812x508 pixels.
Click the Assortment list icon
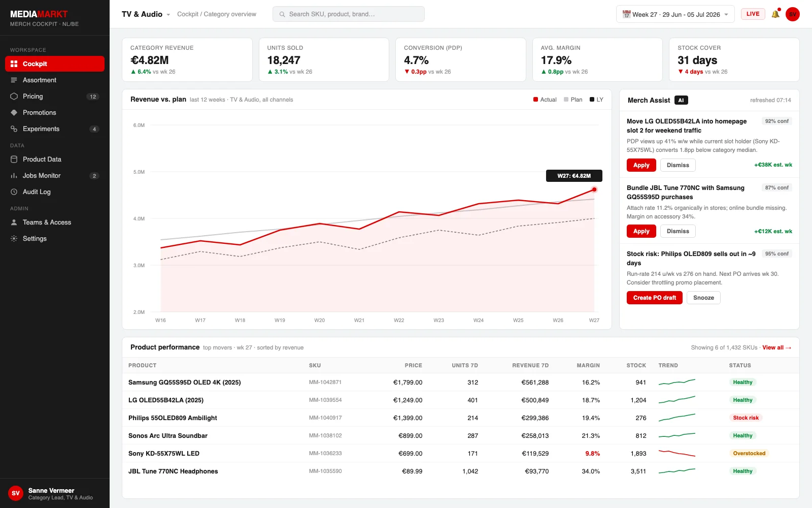pos(14,80)
